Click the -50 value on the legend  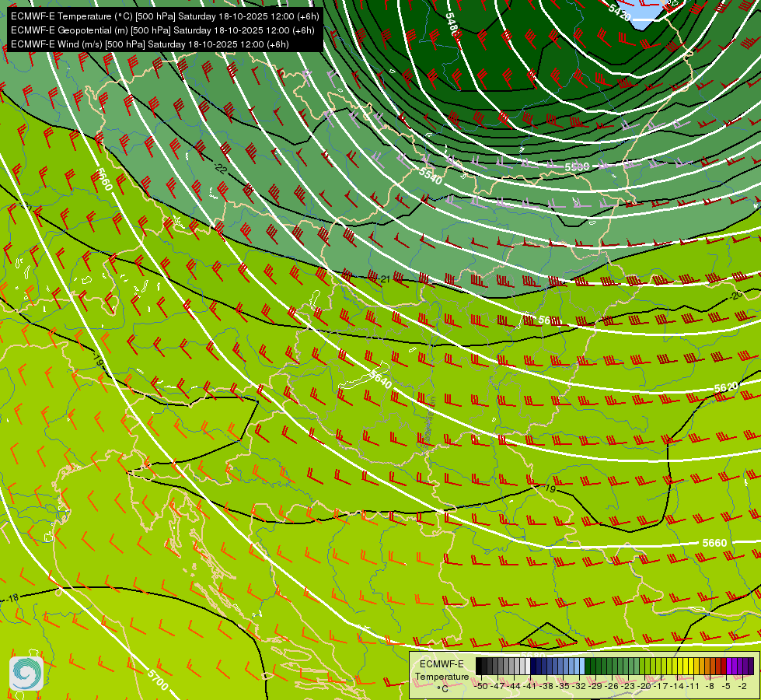tap(481, 687)
